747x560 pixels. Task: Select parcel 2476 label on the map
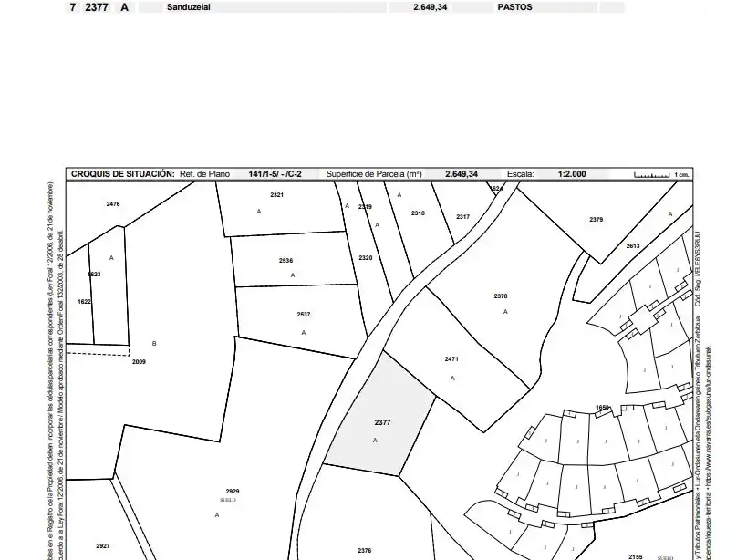[113, 203]
